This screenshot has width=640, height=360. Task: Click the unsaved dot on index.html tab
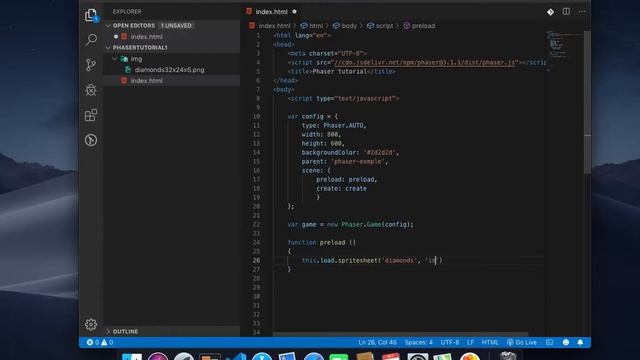click(294, 12)
